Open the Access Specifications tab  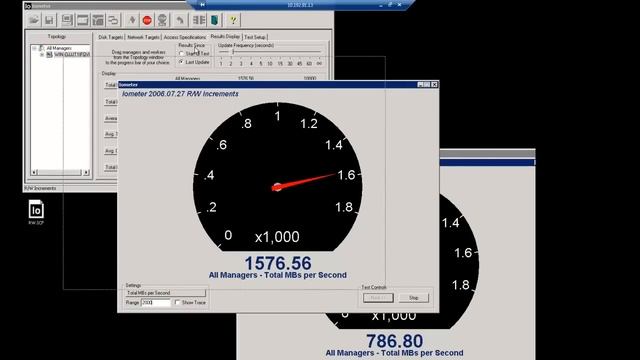(x=185, y=37)
